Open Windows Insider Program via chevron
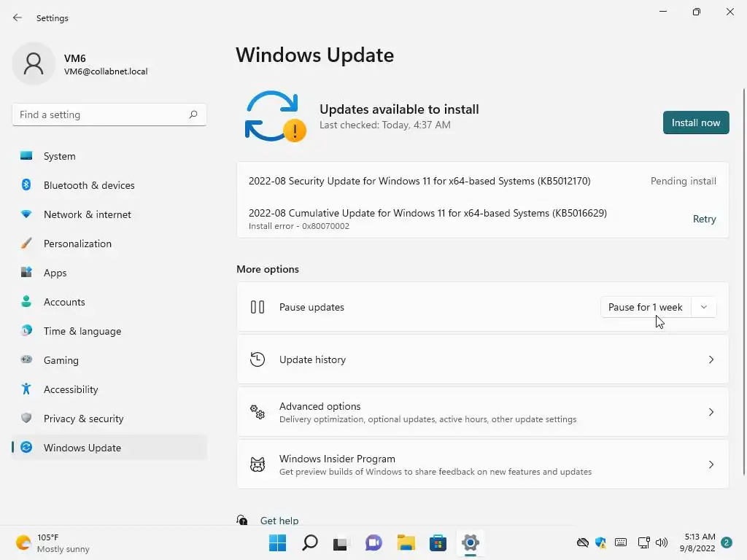 tap(711, 464)
